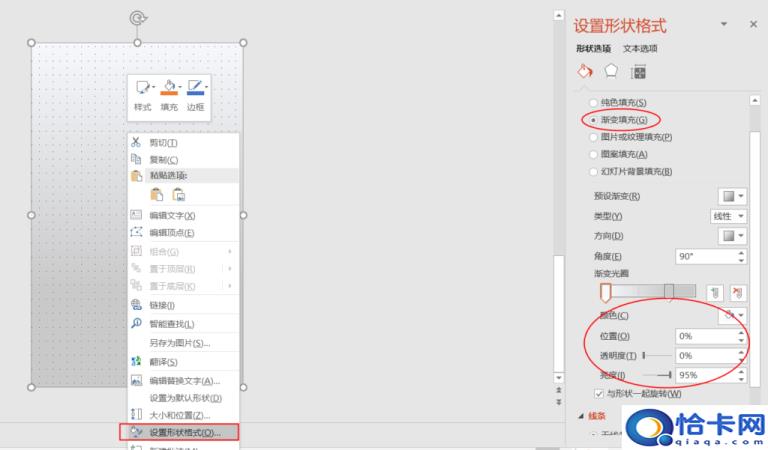Viewport: 768px width, 450px height.
Task: Click the globe link icon
Action: click(x=136, y=305)
